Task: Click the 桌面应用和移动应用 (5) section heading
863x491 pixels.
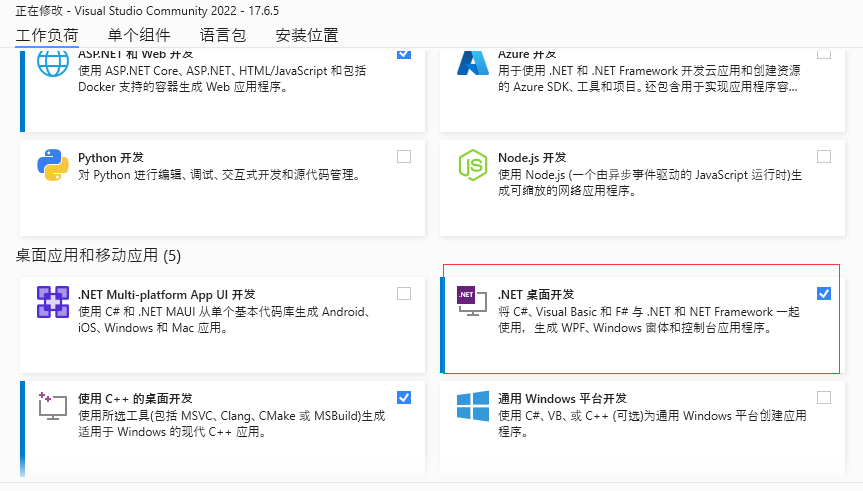Action: click(x=98, y=255)
